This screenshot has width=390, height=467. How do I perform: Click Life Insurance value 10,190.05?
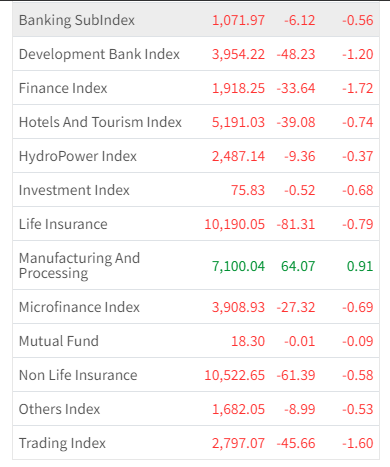[235, 224]
